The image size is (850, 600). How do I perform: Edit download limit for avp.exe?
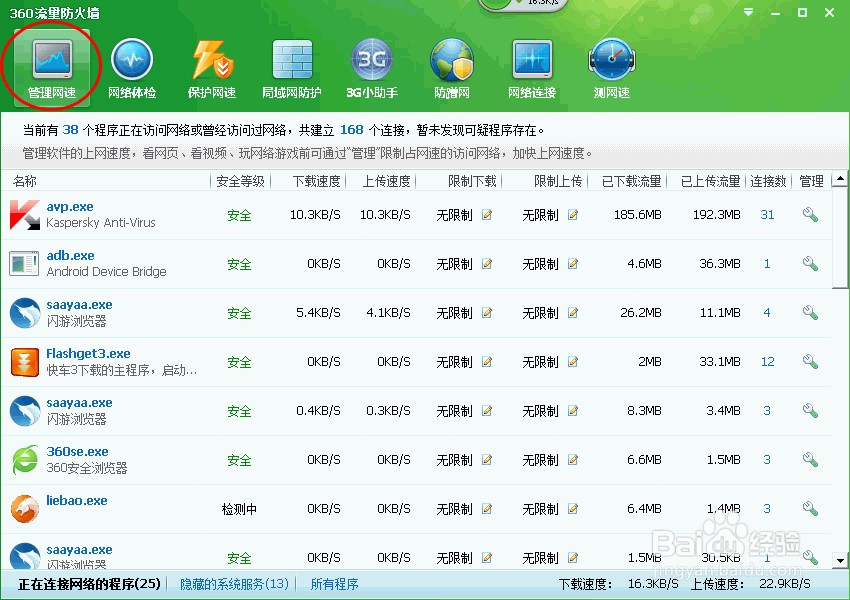(487, 215)
